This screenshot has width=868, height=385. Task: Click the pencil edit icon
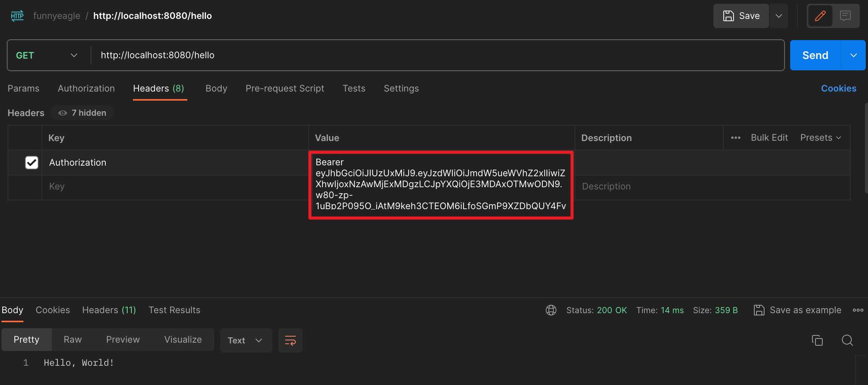tap(820, 16)
